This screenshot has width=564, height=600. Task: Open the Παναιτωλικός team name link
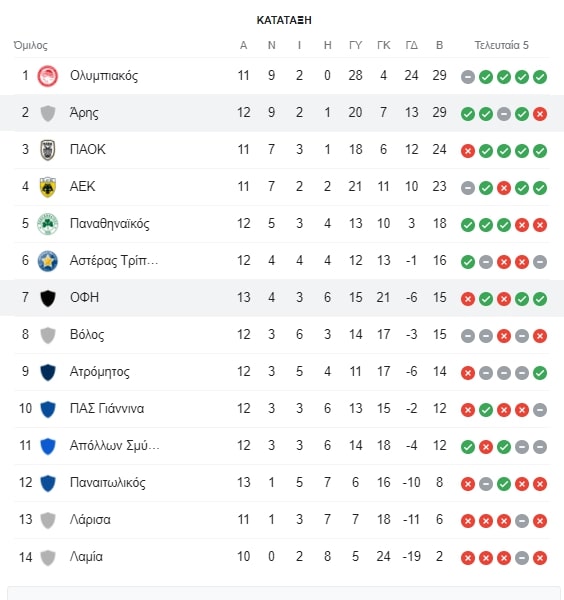point(108,483)
